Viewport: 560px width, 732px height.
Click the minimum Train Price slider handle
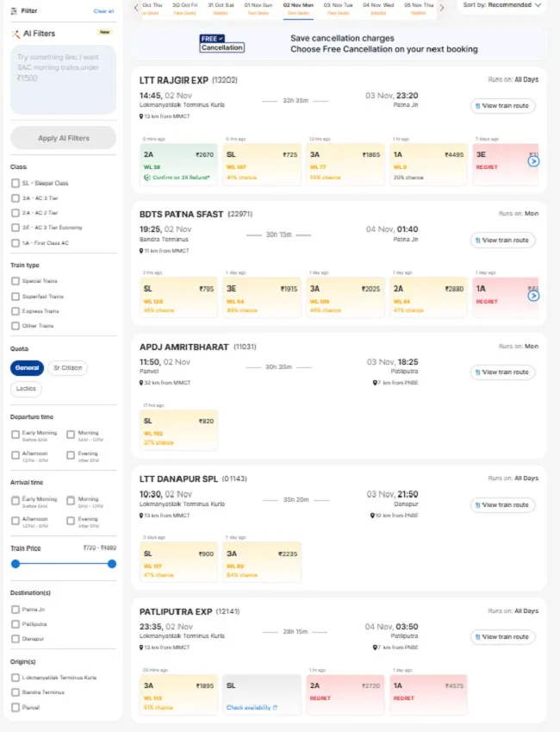(16, 564)
